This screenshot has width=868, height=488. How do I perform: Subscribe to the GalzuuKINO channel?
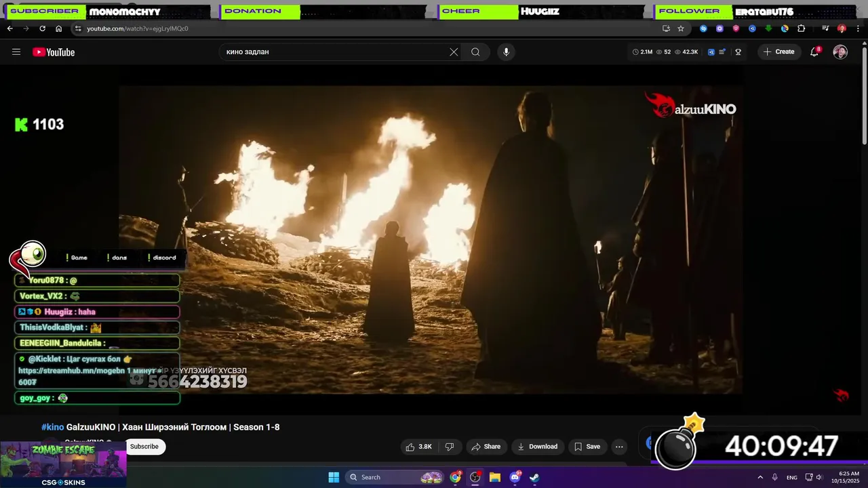click(144, 447)
